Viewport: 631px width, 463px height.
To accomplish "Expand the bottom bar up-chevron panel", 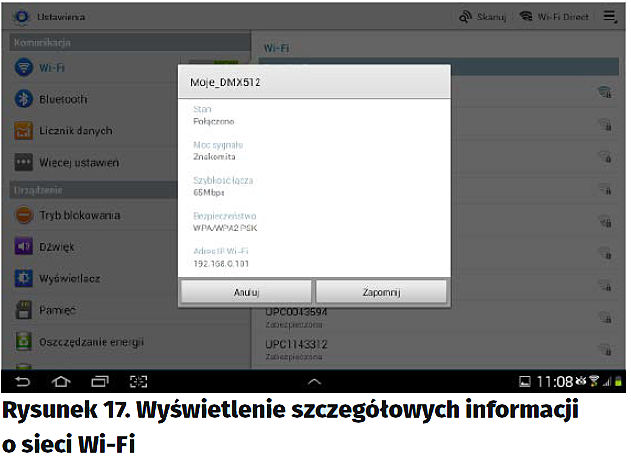I will pos(314,381).
